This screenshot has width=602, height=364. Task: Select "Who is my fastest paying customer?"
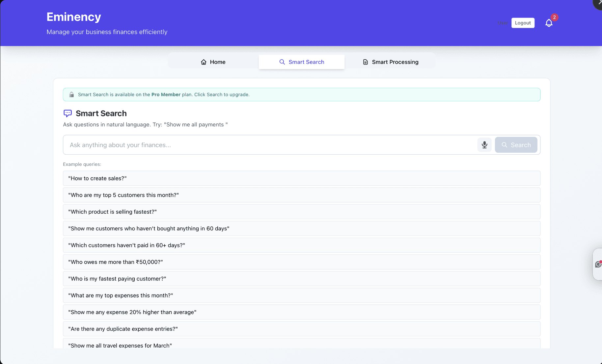302,279
